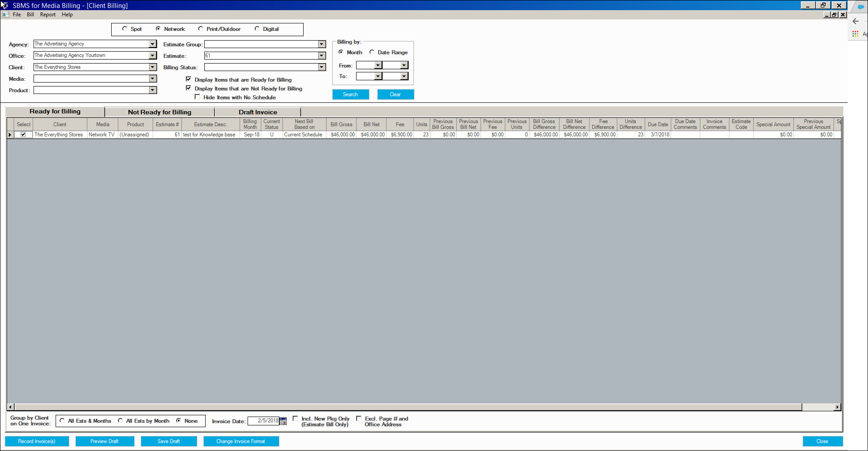This screenshot has width=868, height=451.
Task: Click the 3/7/2018 due date cell
Action: 658,135
